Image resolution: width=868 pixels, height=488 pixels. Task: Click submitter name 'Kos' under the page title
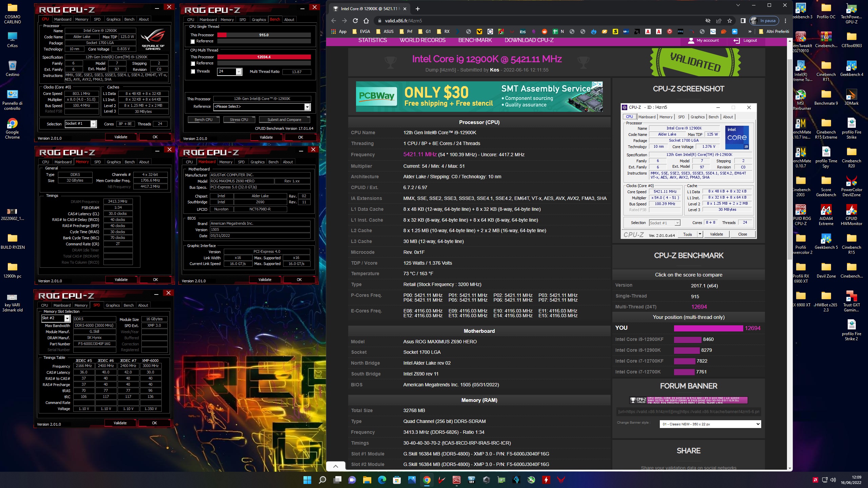494,70
